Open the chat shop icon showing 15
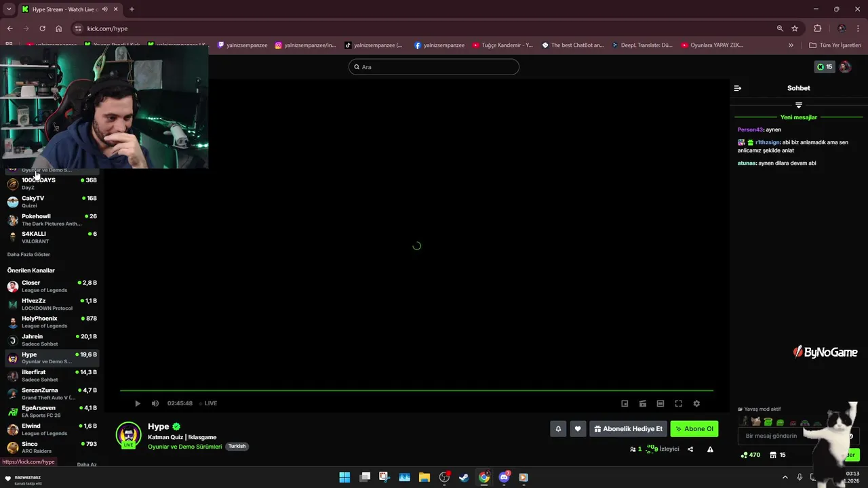This screenshot has width=868, height=488. (x=778, y=455)
